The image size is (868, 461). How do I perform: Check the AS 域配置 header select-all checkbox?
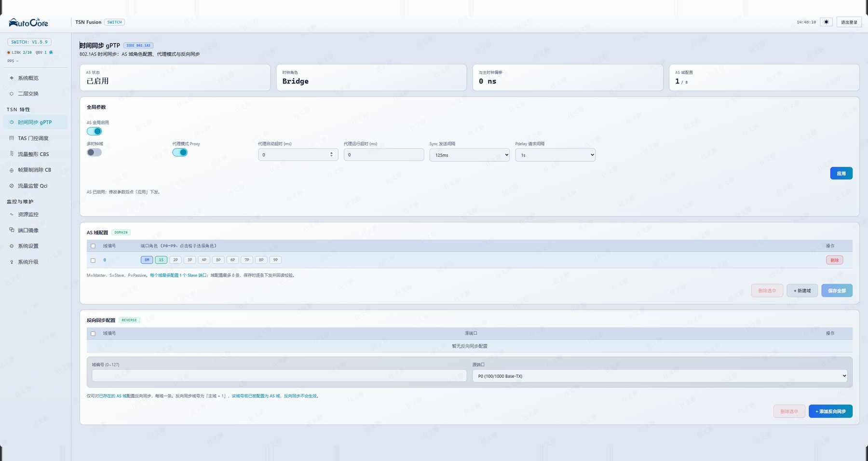(93, 246)
